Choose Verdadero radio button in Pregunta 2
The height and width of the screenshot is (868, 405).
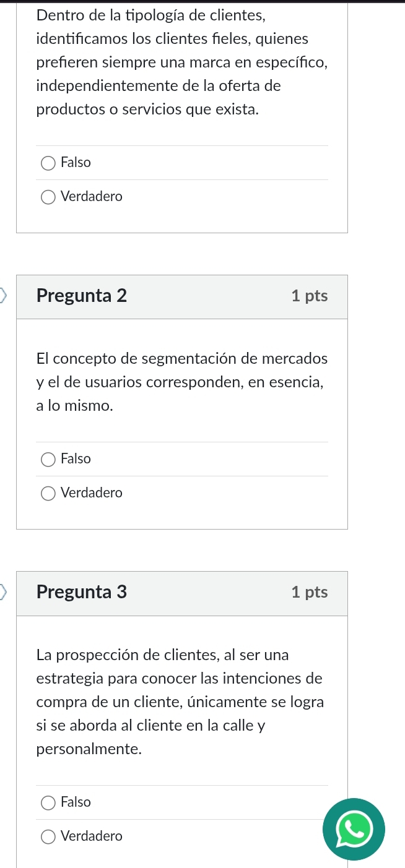point(48,494)
